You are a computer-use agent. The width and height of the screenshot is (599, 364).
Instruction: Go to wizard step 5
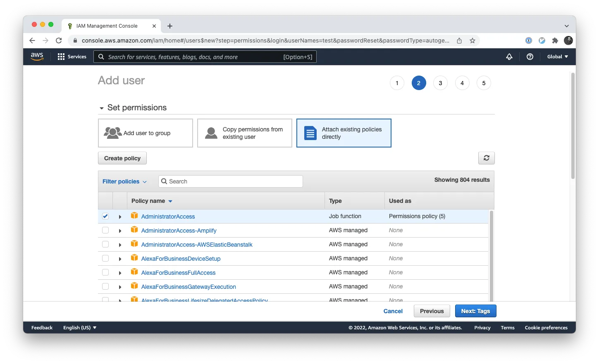484,83
